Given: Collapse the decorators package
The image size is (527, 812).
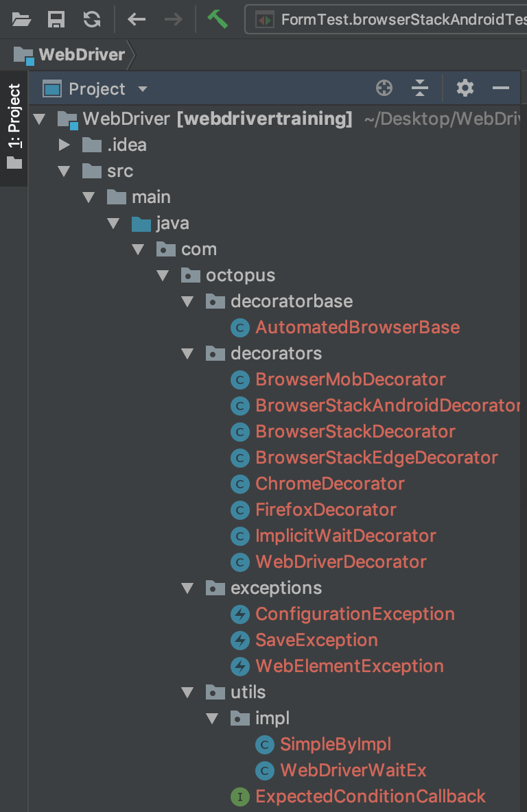Looking at the screenshot, I should point(187,354).
